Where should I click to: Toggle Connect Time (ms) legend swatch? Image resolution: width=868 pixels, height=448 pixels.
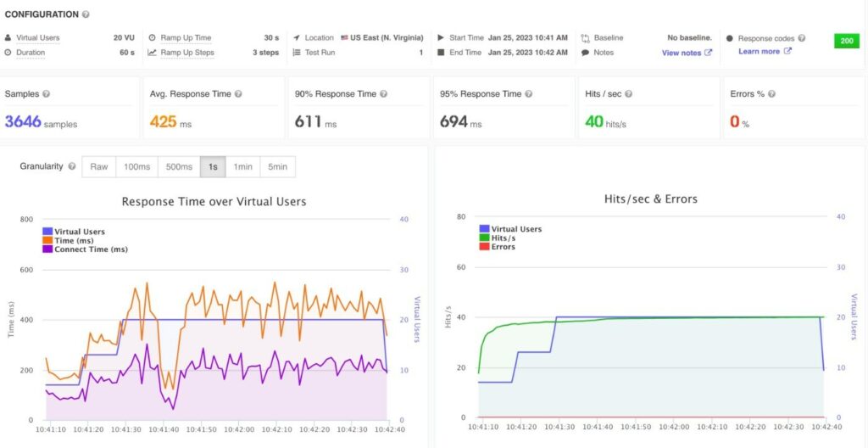pyautogui.click(x=47, y=249)
